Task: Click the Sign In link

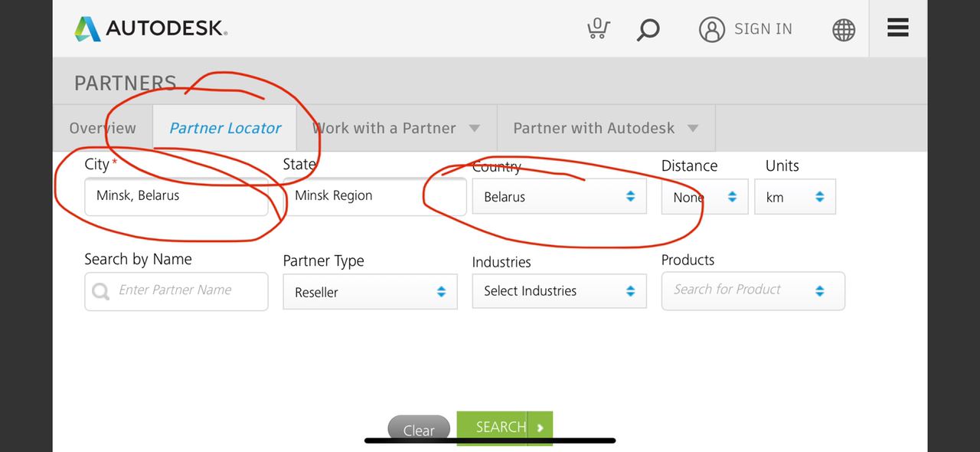Action: [x=763, y=29]
